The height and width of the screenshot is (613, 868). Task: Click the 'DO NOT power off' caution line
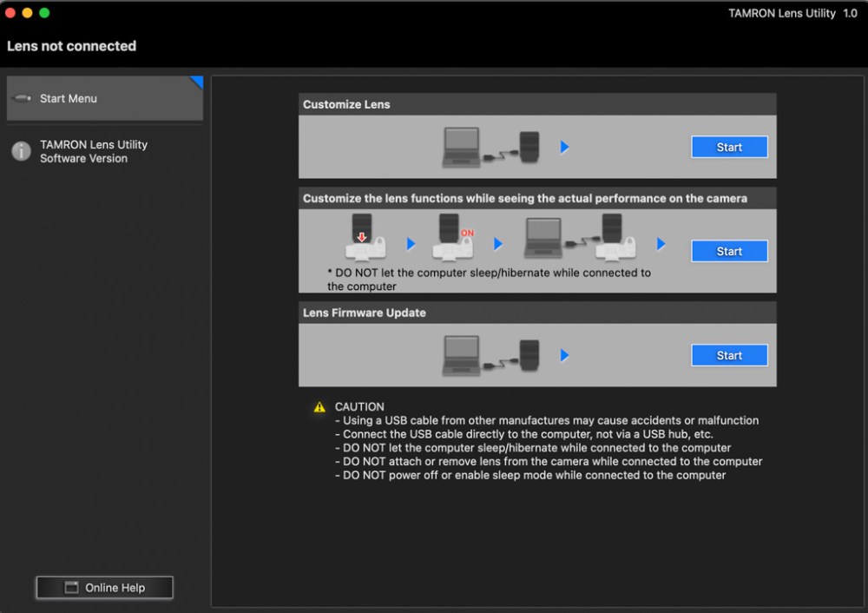tap(530, 475)
